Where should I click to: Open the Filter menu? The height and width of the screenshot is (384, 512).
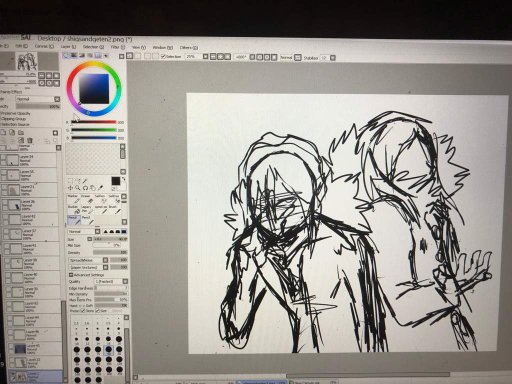[x=118, y=47]
